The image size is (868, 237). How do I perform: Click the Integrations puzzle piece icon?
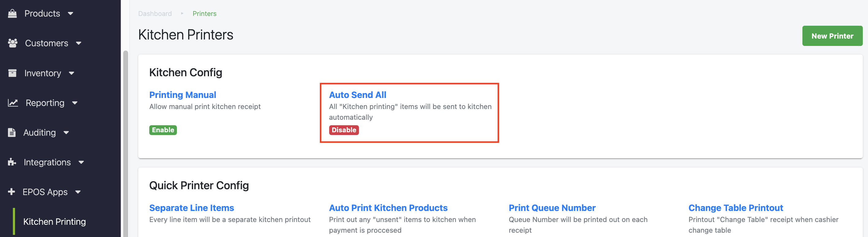click(x=12, y=162)
